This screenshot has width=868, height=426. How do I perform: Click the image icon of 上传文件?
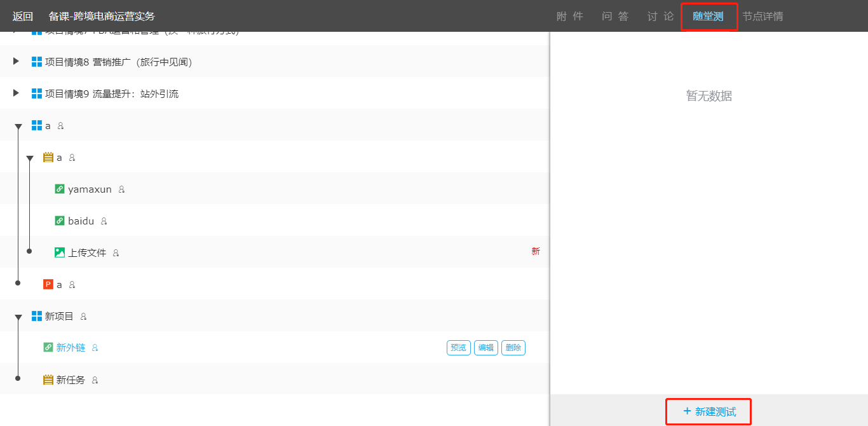[60, 252]
